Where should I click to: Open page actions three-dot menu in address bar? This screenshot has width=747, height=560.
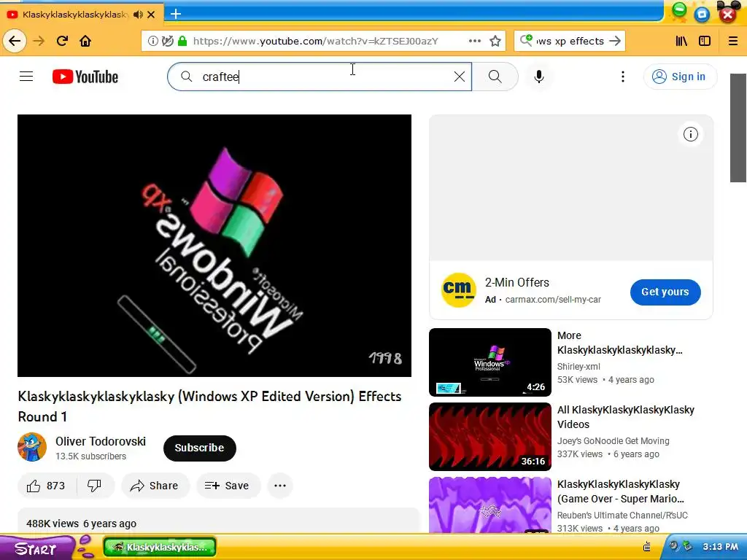(474, 41)
